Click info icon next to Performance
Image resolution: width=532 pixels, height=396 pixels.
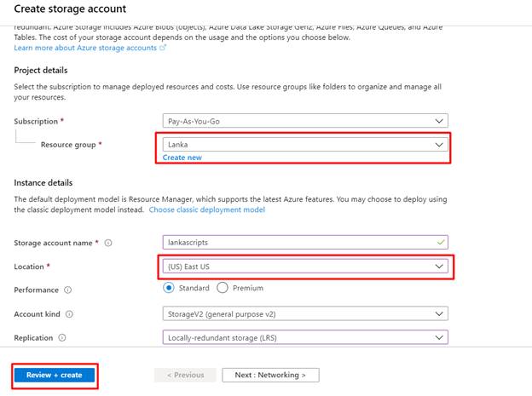[x=67, y=290]
